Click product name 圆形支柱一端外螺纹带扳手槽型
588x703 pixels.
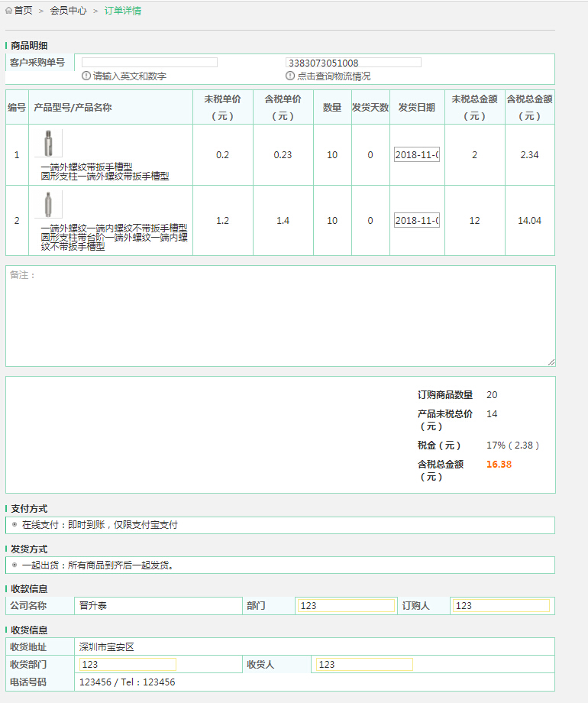[105, 177]
